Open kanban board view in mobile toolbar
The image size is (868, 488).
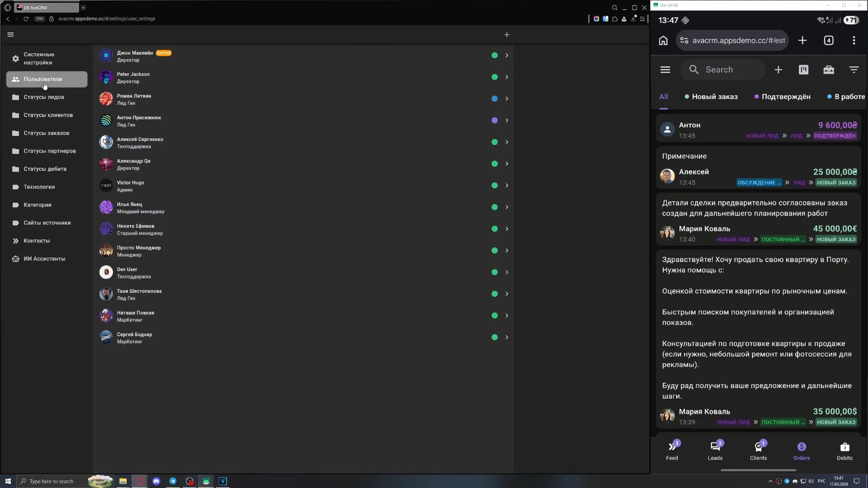click(803, 70)
